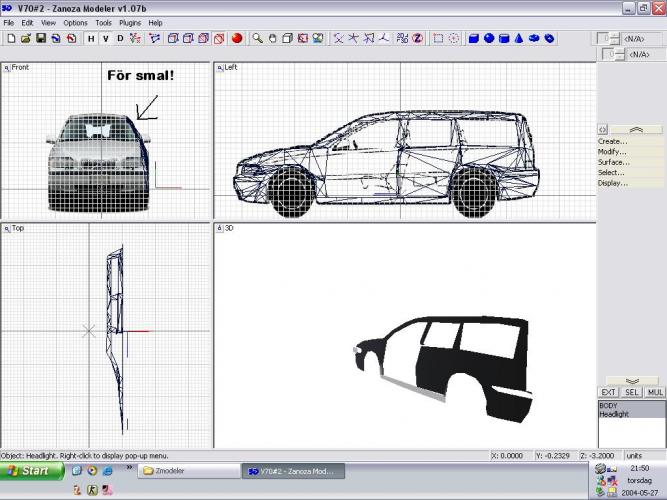Expand the Modify... command group
This screenshot has height=500, width=667.
point(613,152)
